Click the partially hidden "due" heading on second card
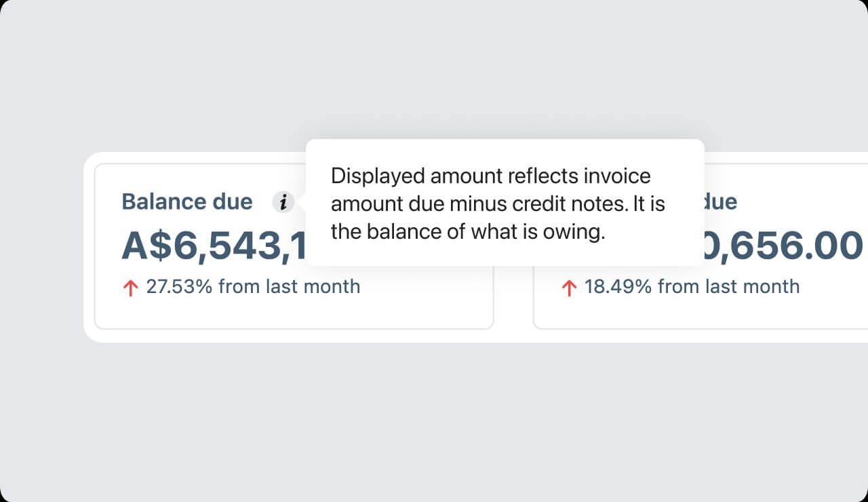This screenshot has height=502, width=868. (720, 201)
